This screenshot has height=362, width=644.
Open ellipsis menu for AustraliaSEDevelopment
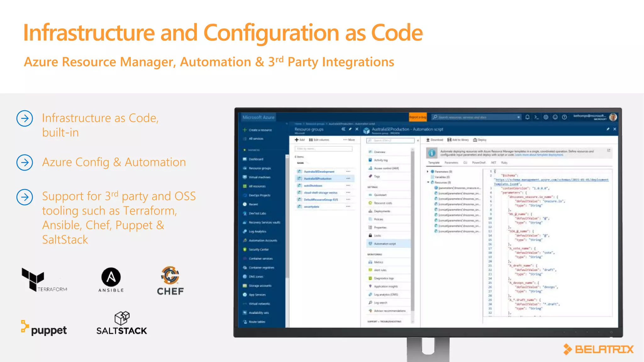(x=348, y=172)
